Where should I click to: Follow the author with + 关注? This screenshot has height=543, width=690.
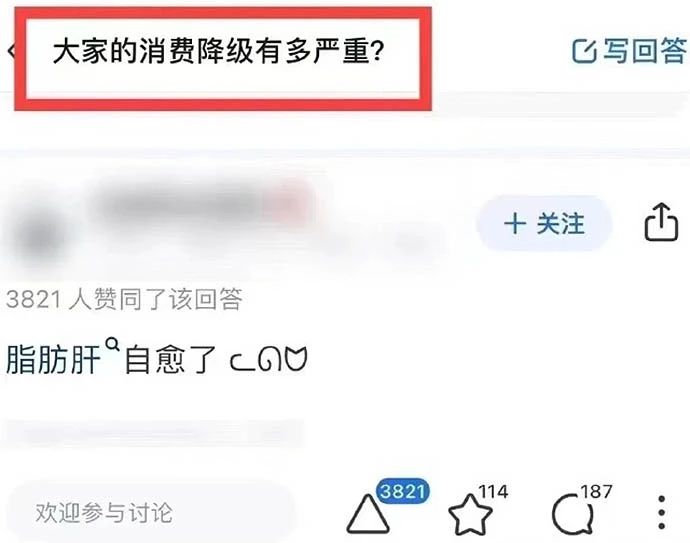544,224
